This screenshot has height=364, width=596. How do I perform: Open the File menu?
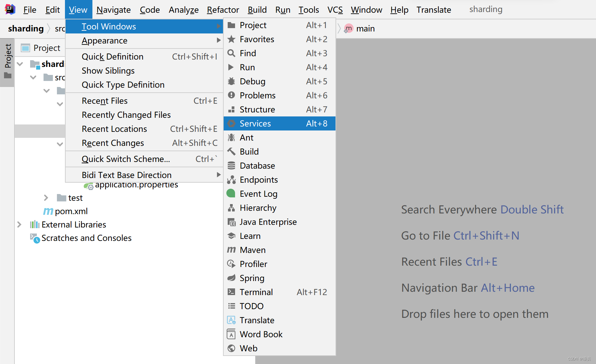pos(30,10)
